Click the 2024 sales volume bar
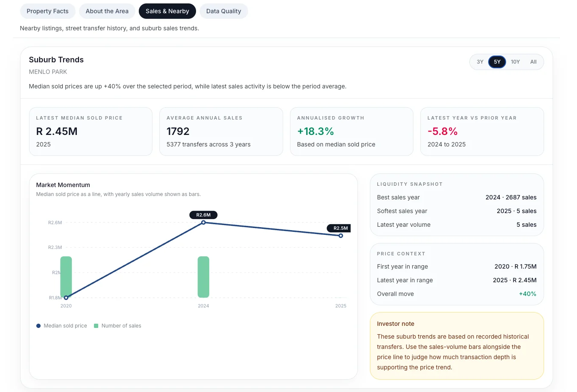The image size is (577, 392). 203,277
